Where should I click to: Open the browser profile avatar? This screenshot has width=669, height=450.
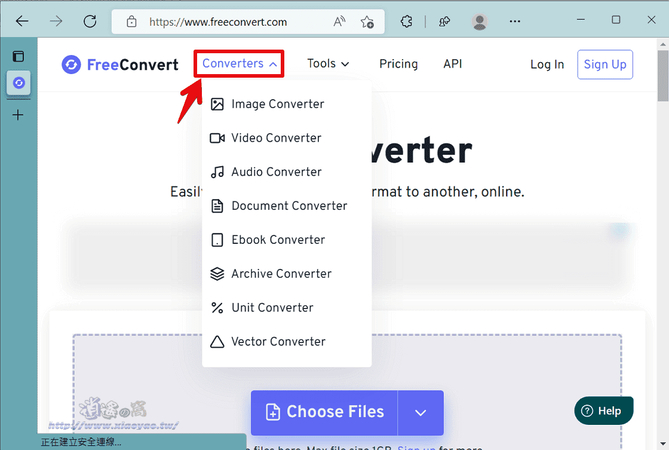point(479,21)
